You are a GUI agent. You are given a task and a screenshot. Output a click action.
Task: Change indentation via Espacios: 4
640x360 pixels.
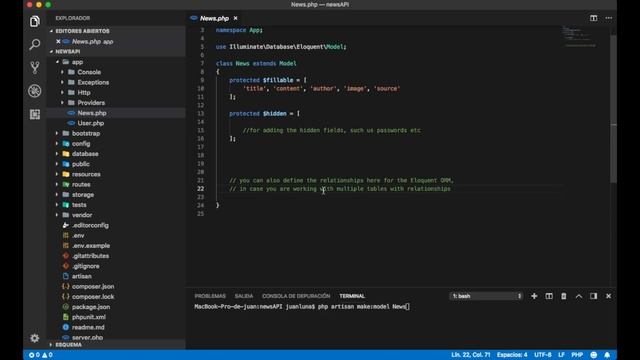(512, 355)
